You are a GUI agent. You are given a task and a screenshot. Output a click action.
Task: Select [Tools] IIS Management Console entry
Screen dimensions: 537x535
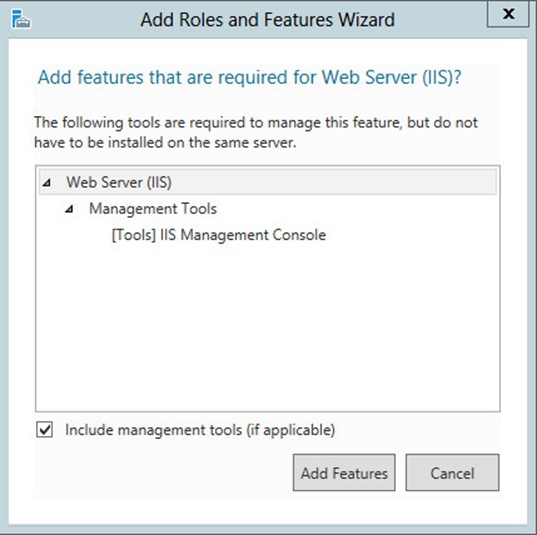(x=219, y=235)
